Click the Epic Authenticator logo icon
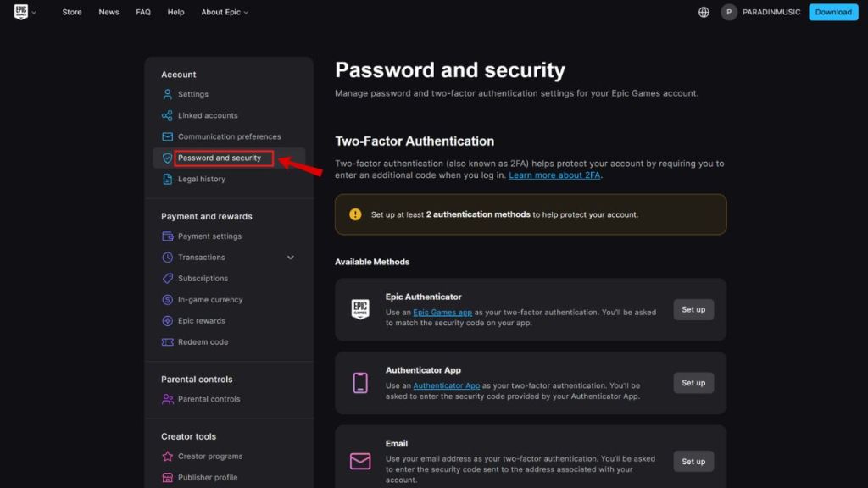Screen dimensions: 868x488 359,309
